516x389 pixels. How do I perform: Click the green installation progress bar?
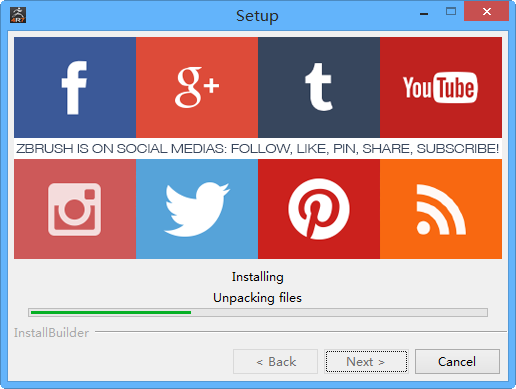(x=258, y=313)
